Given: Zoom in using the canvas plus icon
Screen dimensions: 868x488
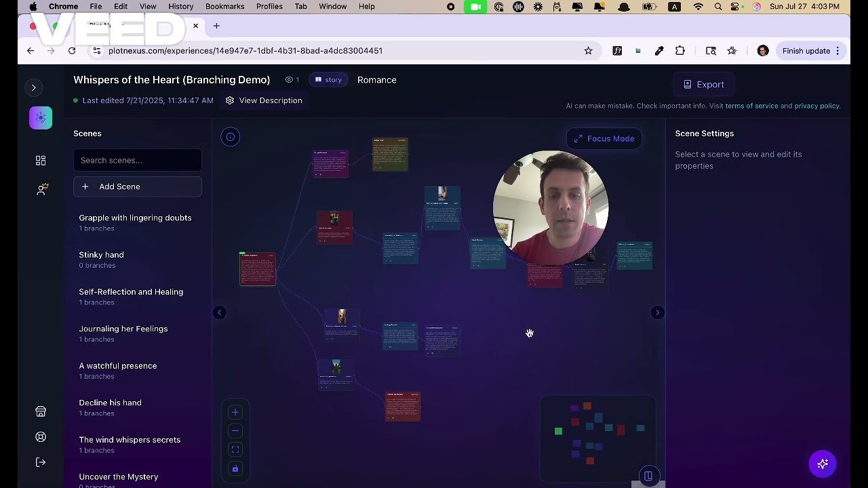Looking at the screenshot, I should 235,411.
